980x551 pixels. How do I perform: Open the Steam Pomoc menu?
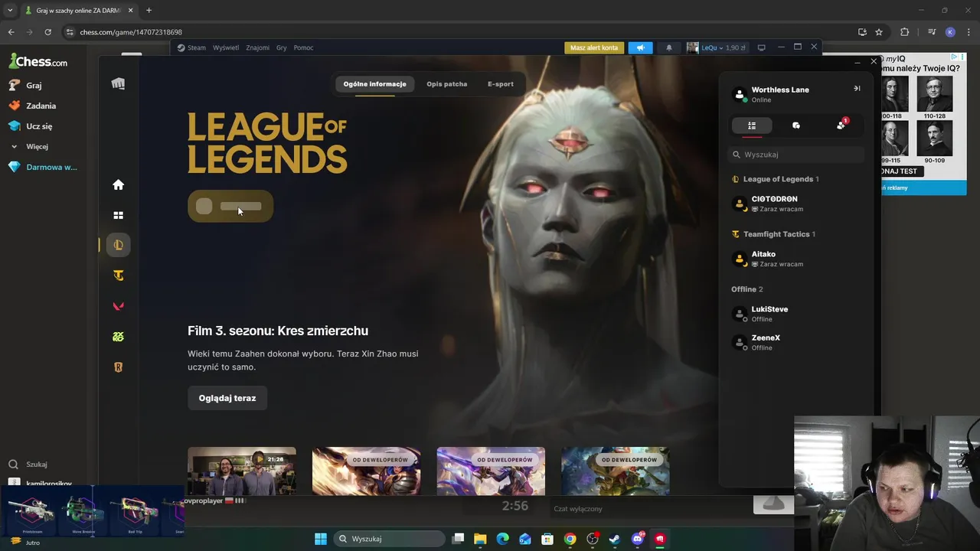pyautogui.click(x=303, y=47)
